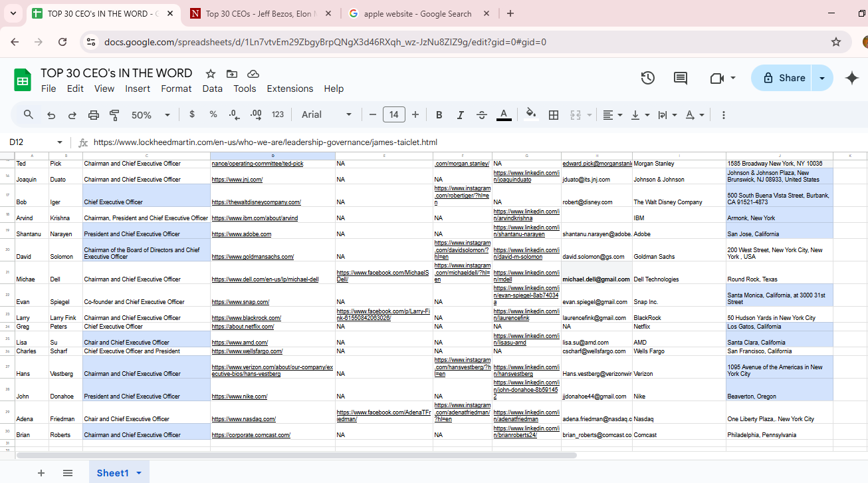Open the 123 number formats menu
The height and width of the screenshot is (483, 868).
[x=278, y=114]
